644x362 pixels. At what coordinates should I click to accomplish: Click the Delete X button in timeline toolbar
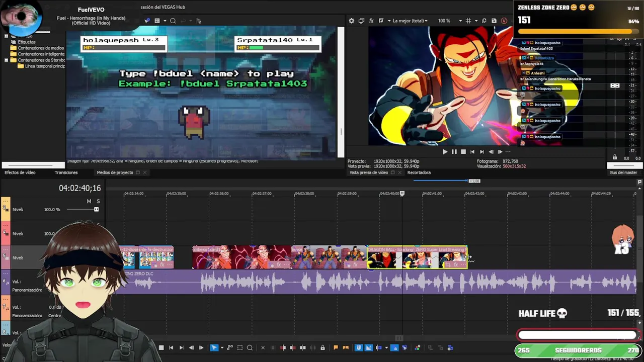(263, 347)
